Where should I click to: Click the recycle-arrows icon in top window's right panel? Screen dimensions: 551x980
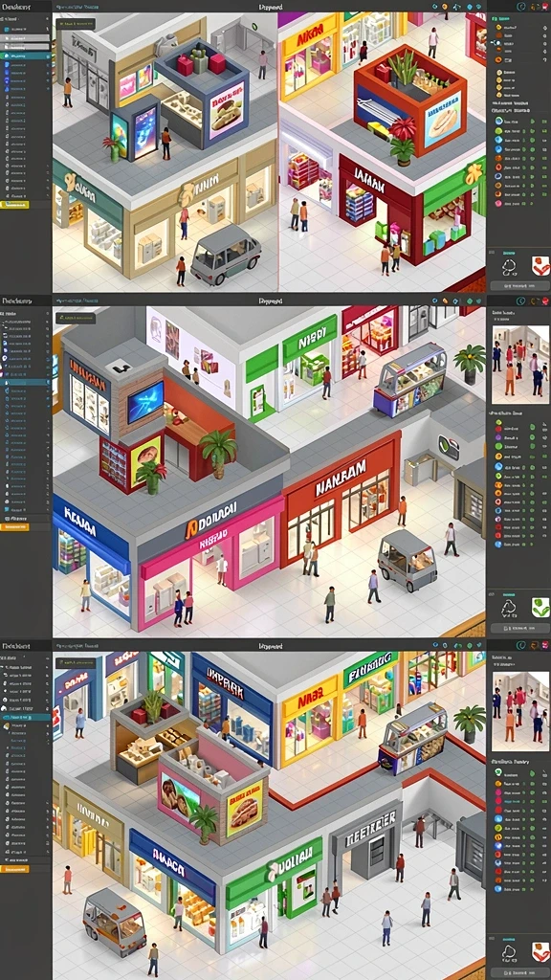click(511, 266)
